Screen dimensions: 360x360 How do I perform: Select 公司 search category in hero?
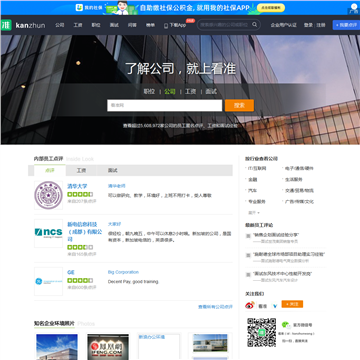coord(170,92)
